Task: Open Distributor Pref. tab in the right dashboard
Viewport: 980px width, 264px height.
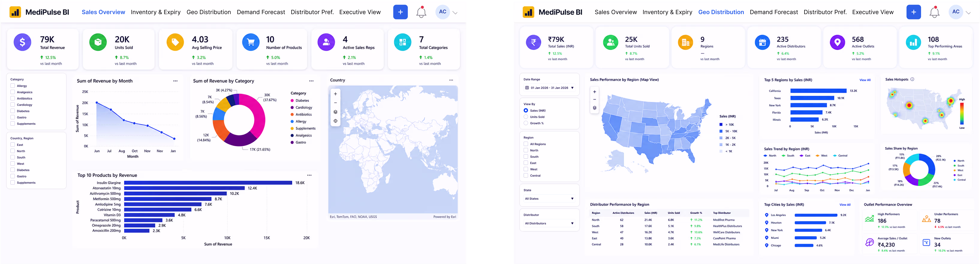Action: tap(825, 12)
